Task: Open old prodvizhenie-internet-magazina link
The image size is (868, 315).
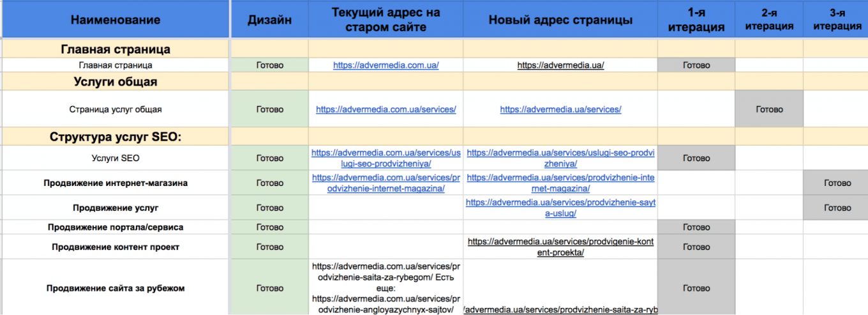Action: point(385,183)
